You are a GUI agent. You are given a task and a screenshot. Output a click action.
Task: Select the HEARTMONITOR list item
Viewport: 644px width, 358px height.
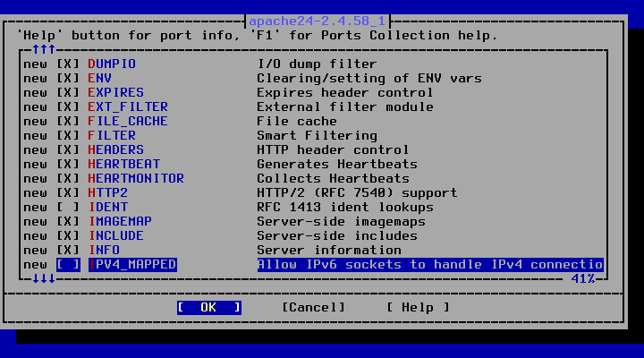pyautogui.click(x=136, y=178)
